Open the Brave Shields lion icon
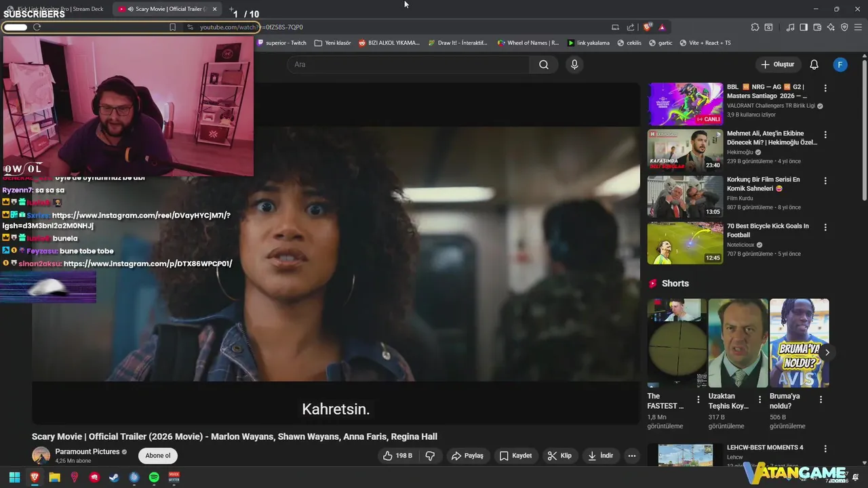This screenshot has width=868, height=488. click(x=647, y=27)
